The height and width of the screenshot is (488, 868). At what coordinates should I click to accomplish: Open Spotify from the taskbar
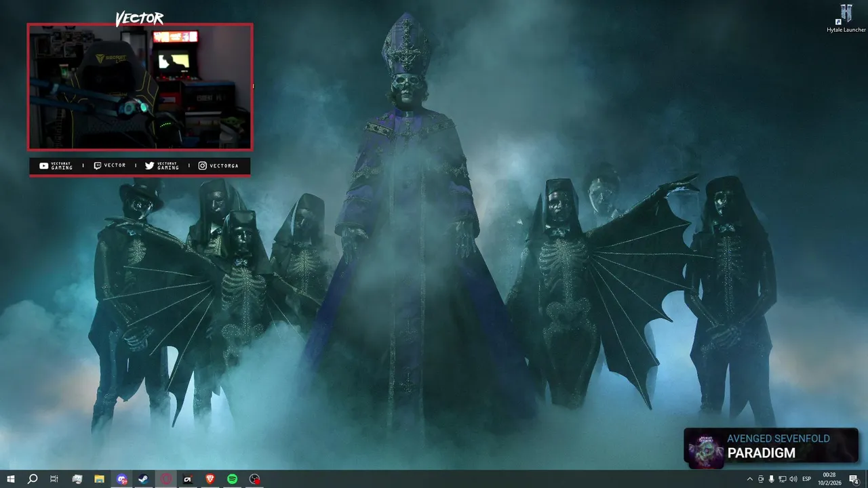233,479
